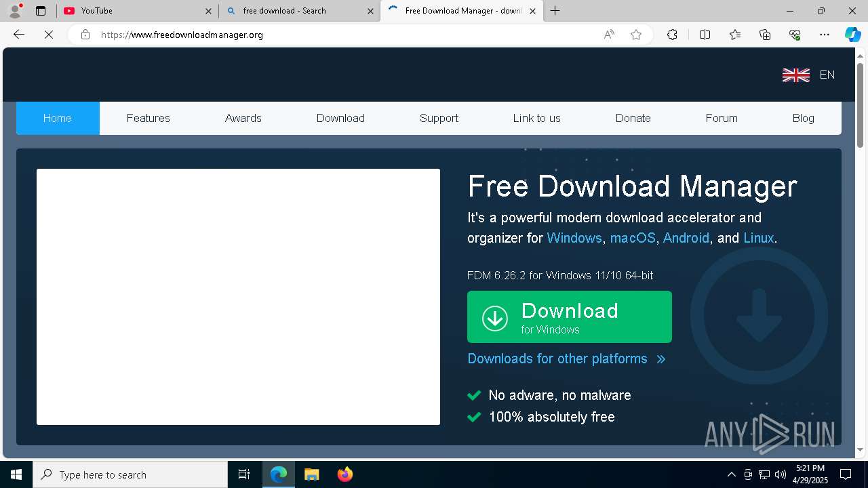
Task: Open the notification center
Action: 846,474
